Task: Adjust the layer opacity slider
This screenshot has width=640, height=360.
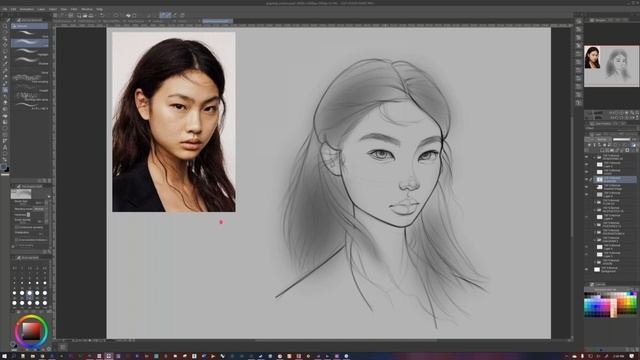Action: point(622,139)
